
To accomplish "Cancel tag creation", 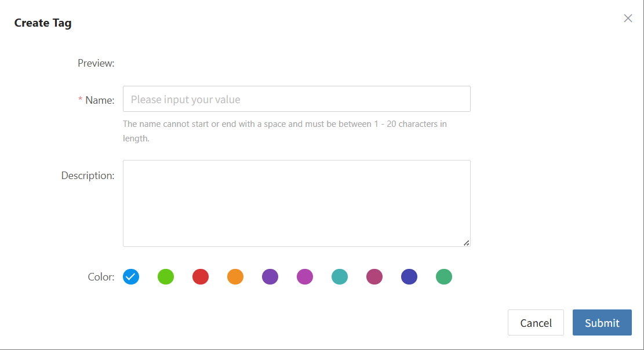I will [536, 323].
